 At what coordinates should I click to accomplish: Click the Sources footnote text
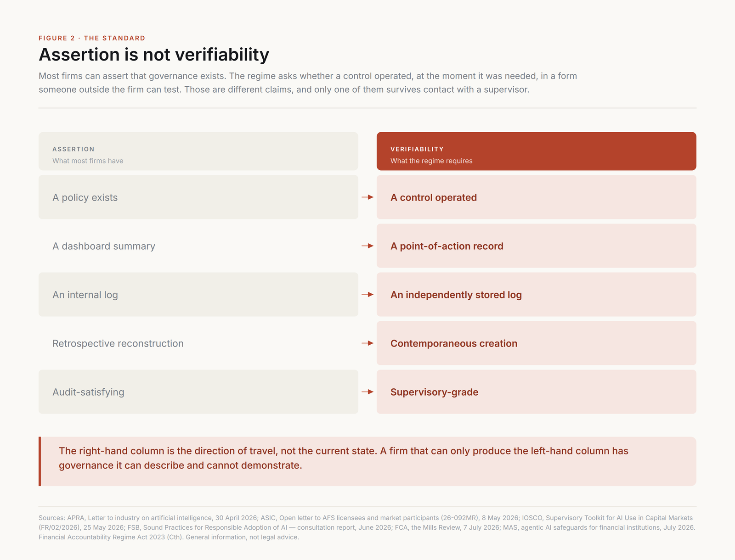(x=367, y=527)
